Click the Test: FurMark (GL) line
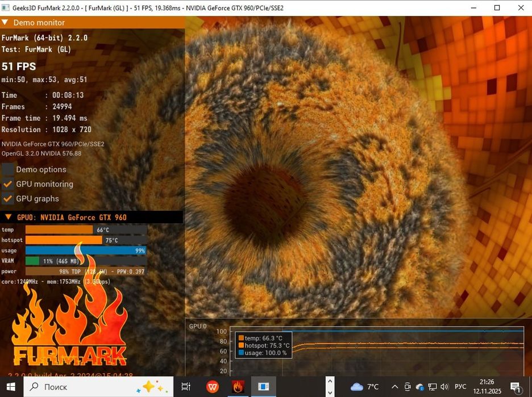The image size is (532, 397). click(x=36, y=49)
